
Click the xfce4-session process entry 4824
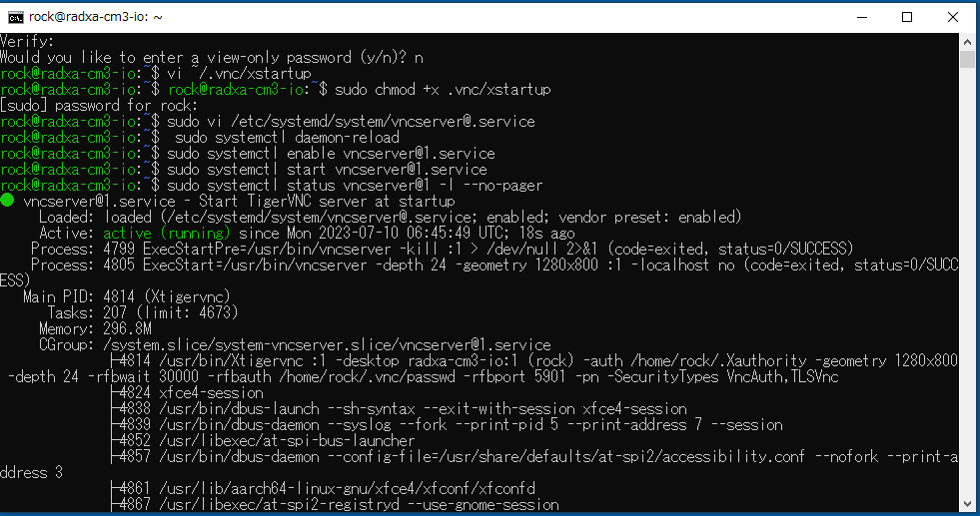188,393
